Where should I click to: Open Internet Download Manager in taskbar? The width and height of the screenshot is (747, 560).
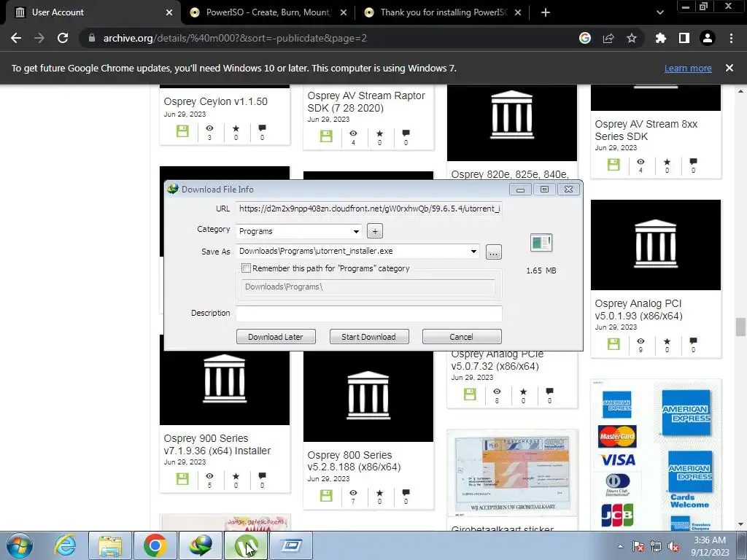(200, 545)
